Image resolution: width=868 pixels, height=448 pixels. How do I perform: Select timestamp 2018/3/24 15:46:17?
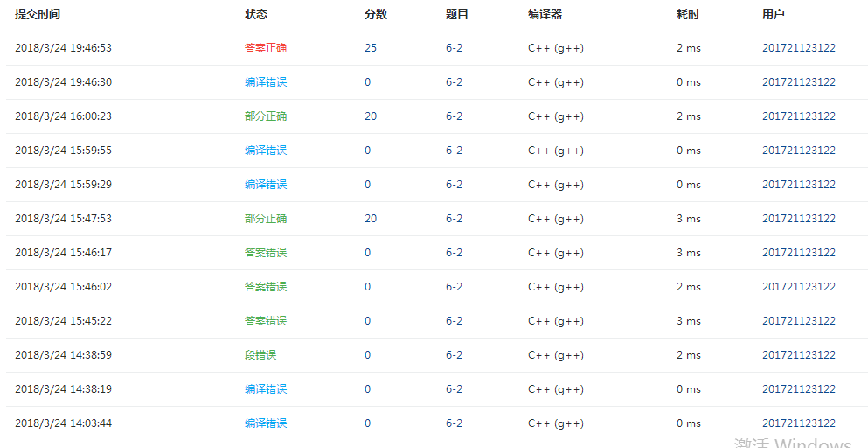[x=63, y=253]
